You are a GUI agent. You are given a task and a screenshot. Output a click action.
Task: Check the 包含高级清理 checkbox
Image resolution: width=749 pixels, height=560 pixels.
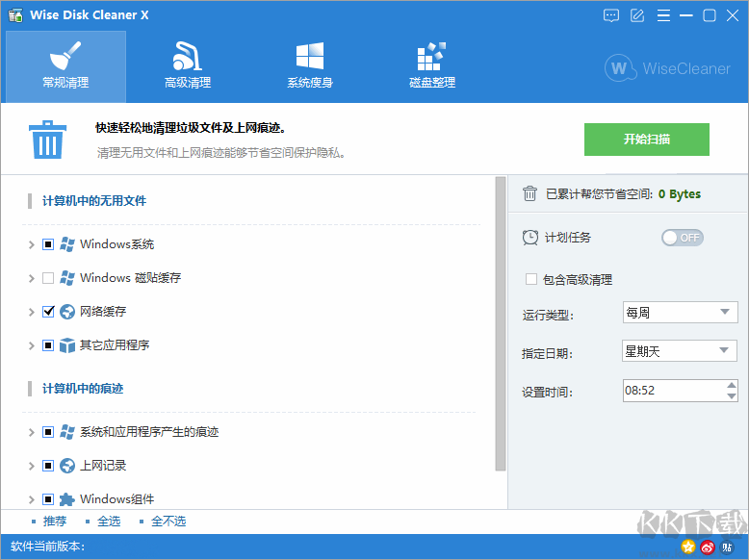[530, 279]
